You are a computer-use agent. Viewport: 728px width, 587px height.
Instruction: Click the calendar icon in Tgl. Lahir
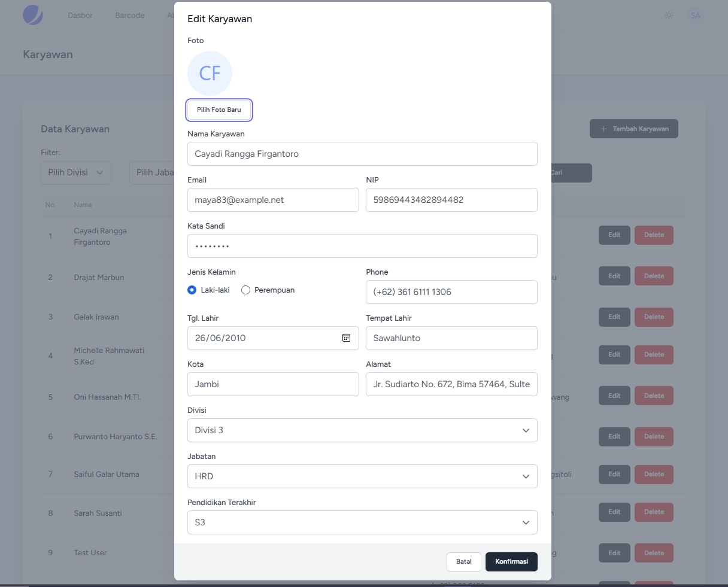point(346,338)
